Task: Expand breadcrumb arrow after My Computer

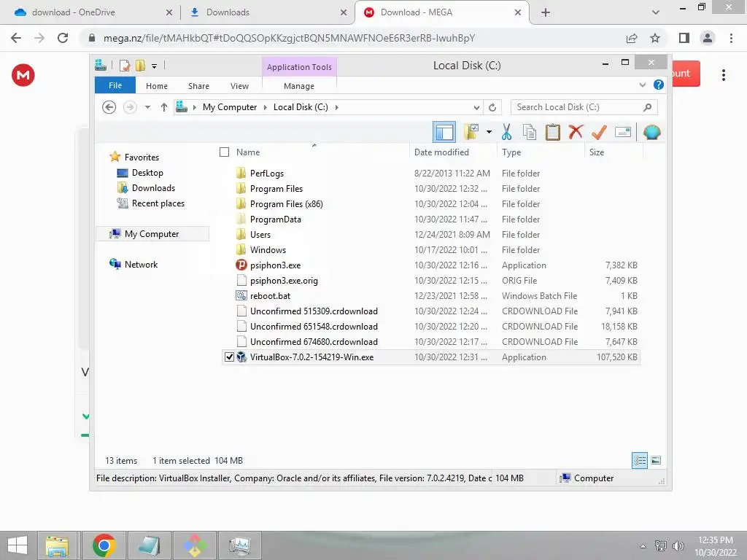Action: tap(266, 107)
